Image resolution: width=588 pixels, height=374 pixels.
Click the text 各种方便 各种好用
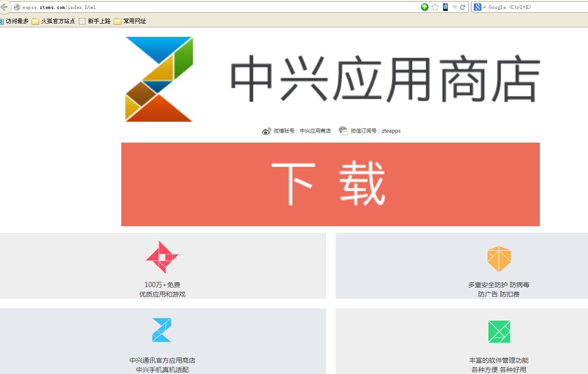[499, 370]
